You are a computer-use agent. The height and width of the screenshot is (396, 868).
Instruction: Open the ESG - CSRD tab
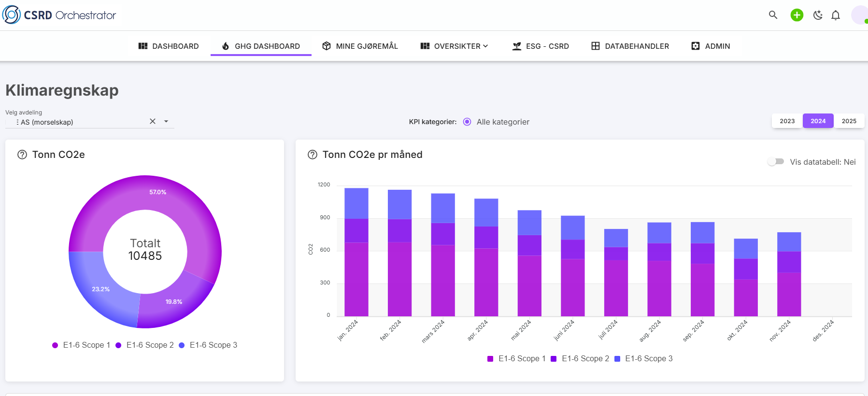541,46
